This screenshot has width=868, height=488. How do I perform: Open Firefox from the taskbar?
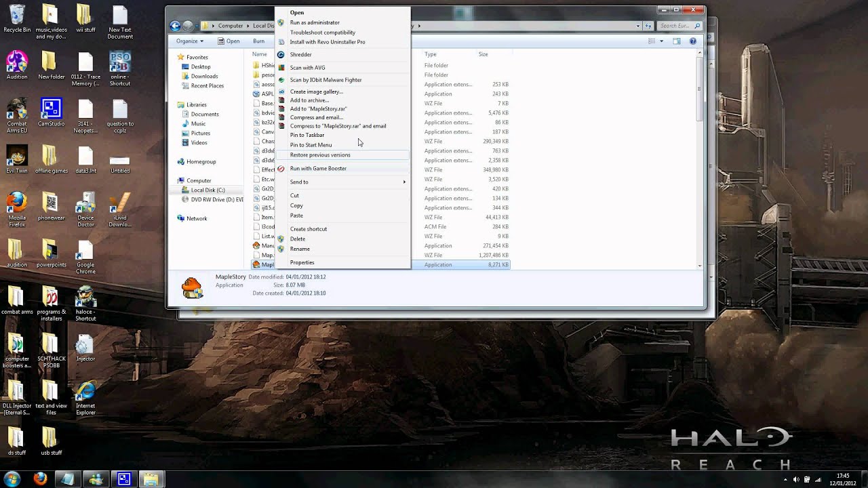pos(40,479)
